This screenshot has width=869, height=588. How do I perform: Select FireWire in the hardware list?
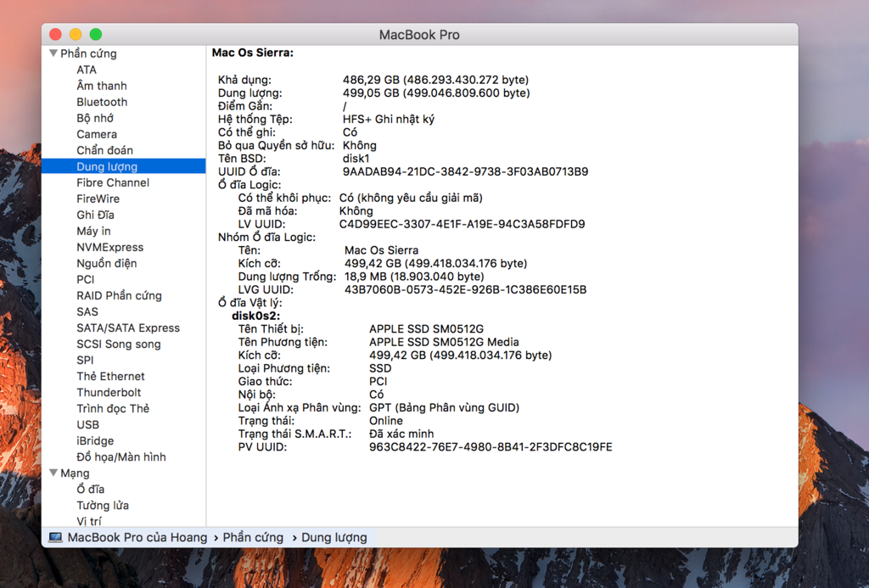[x=98, y=199]
